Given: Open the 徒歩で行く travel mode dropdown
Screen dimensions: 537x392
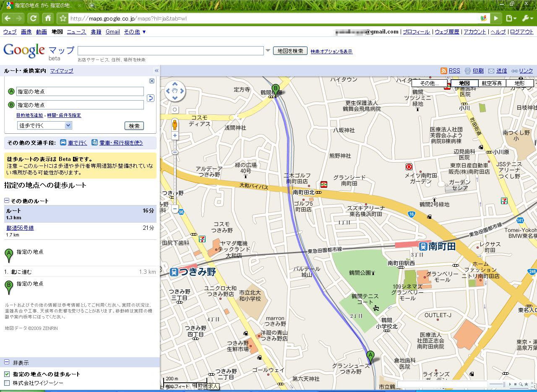Looking at the screenshot, I should coord(44,125).
